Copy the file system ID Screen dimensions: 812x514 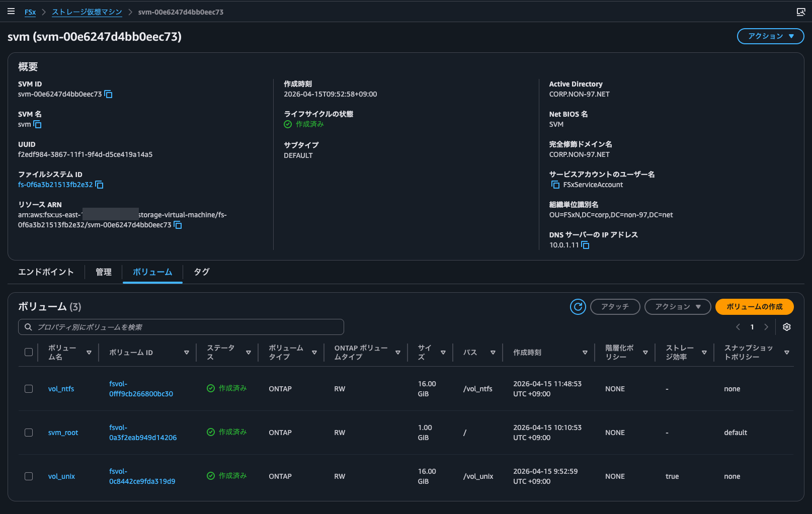coord(99,185)
